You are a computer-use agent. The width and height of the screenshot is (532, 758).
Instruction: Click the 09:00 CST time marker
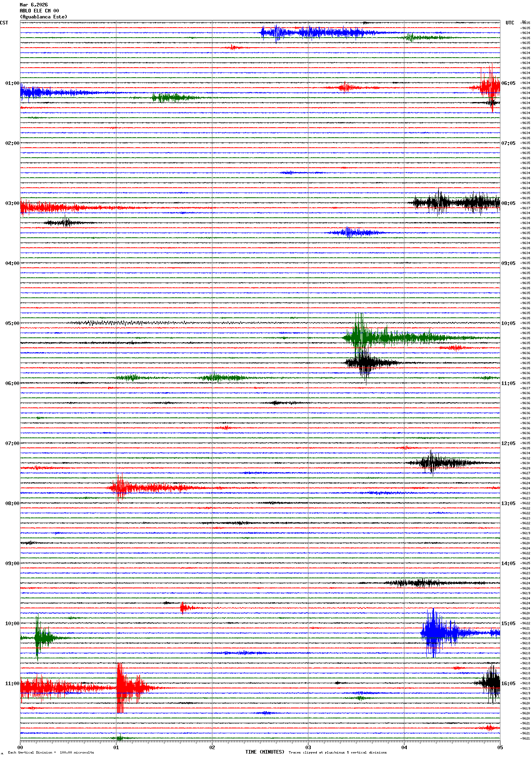click(x=12, y=563)
